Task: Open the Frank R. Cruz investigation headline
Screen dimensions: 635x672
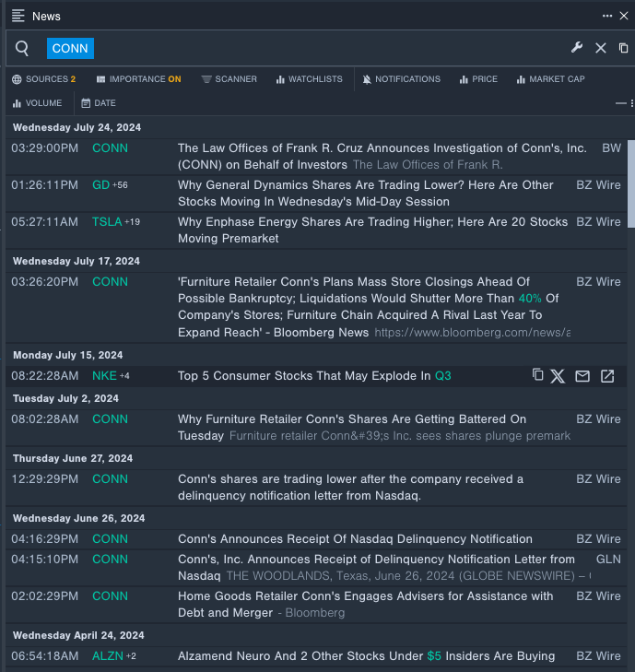Action: pyautogui.click(x=382, y=157)
